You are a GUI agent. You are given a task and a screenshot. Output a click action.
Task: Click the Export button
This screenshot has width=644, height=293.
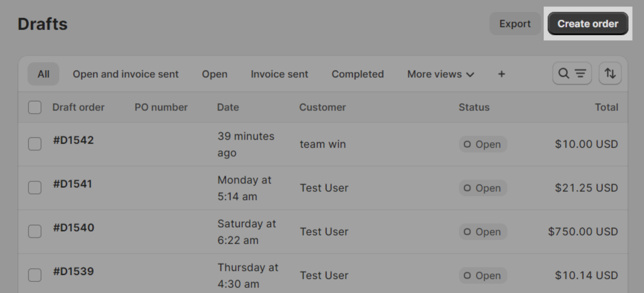tap(515, 24)
